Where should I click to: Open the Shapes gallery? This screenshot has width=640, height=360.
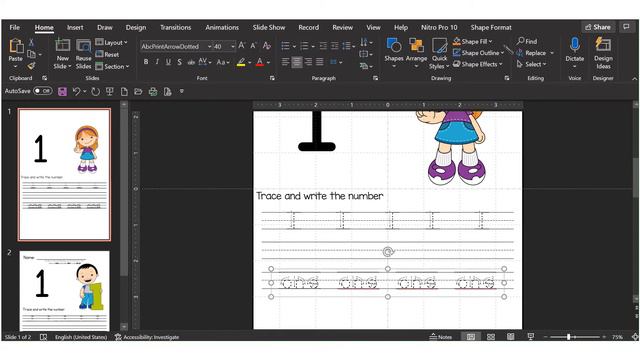394,53
